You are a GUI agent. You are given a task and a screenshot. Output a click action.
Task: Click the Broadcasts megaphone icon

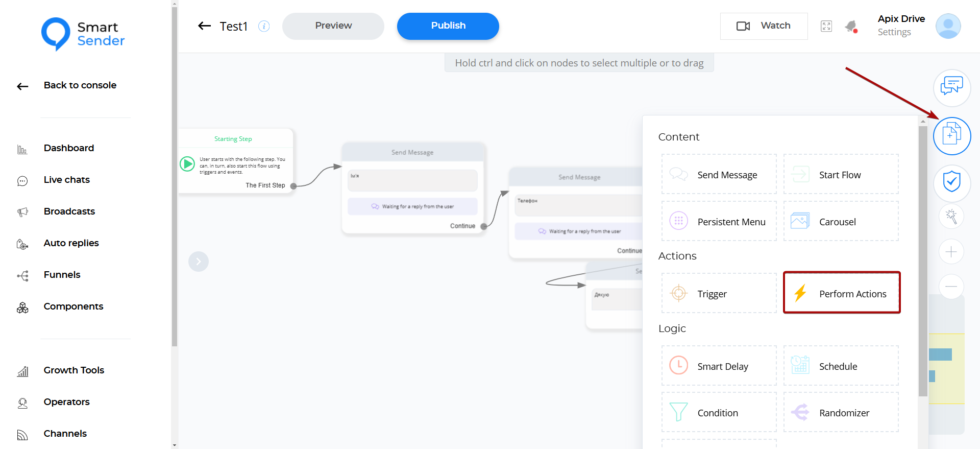[x=22, y=212]
